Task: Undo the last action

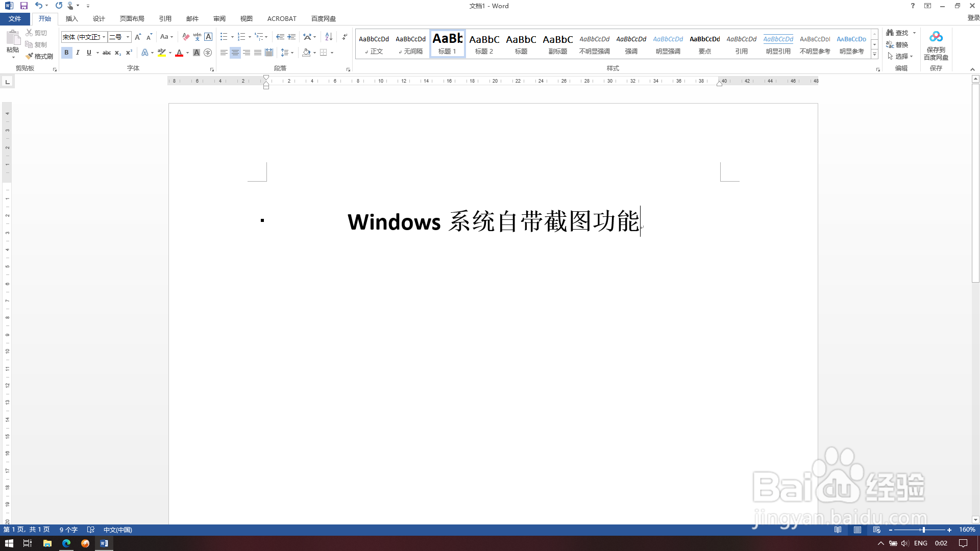Action: [x=39, y=6]
